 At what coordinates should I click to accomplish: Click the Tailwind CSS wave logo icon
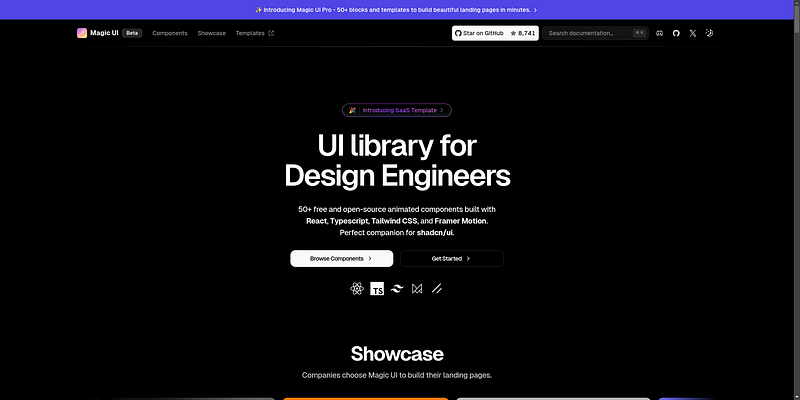397,288
